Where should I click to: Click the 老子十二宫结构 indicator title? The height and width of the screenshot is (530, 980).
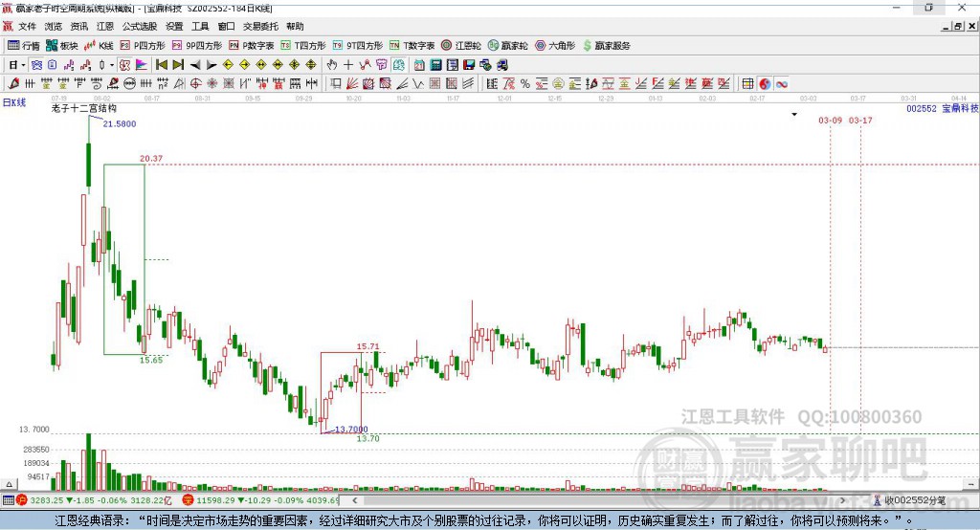click(84, 108)
